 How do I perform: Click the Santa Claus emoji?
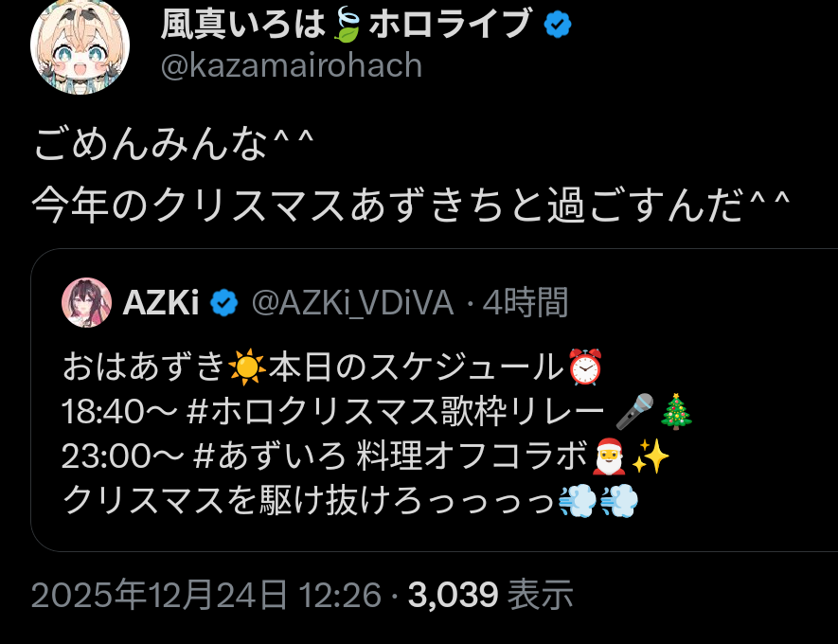point(609,456)
